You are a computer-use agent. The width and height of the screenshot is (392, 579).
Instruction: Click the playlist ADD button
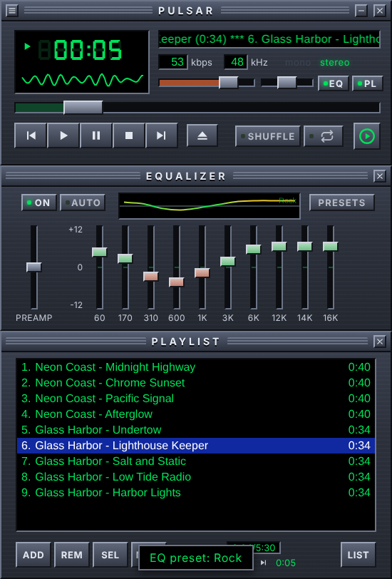(x=33, y=555)
